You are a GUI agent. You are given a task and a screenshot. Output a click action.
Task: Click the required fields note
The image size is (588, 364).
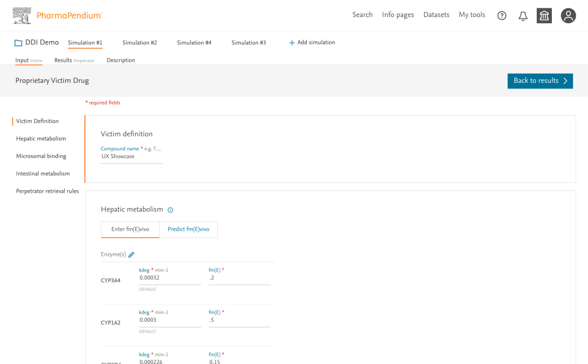(103, 103)
